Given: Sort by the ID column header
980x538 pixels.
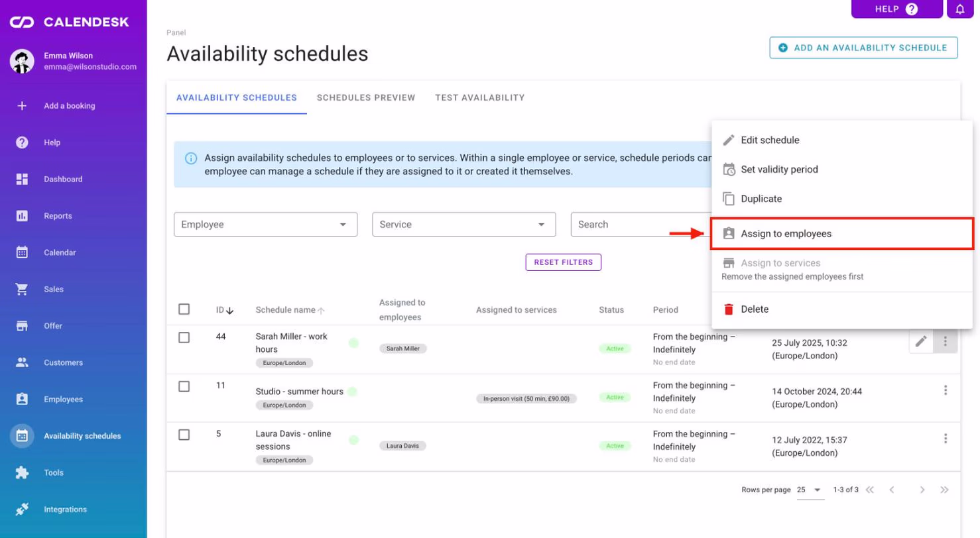Looking at the screenshot, I should (x=225, y=310).
